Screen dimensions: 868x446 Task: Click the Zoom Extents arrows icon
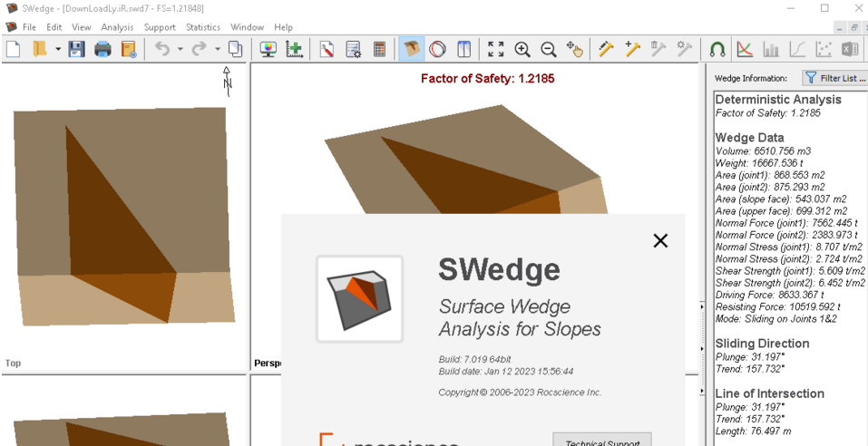point(496,49)
